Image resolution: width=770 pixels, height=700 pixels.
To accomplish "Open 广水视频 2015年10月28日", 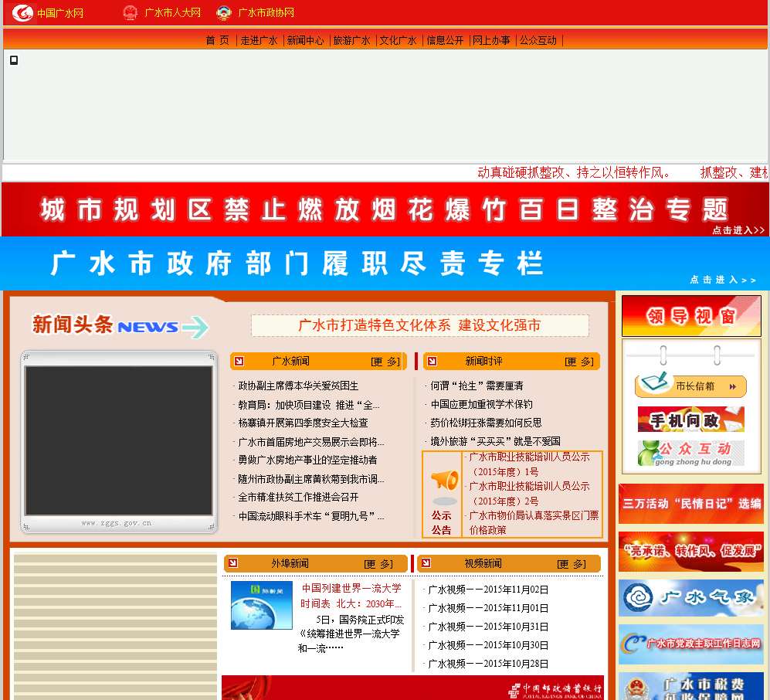I will coord(488,664).
